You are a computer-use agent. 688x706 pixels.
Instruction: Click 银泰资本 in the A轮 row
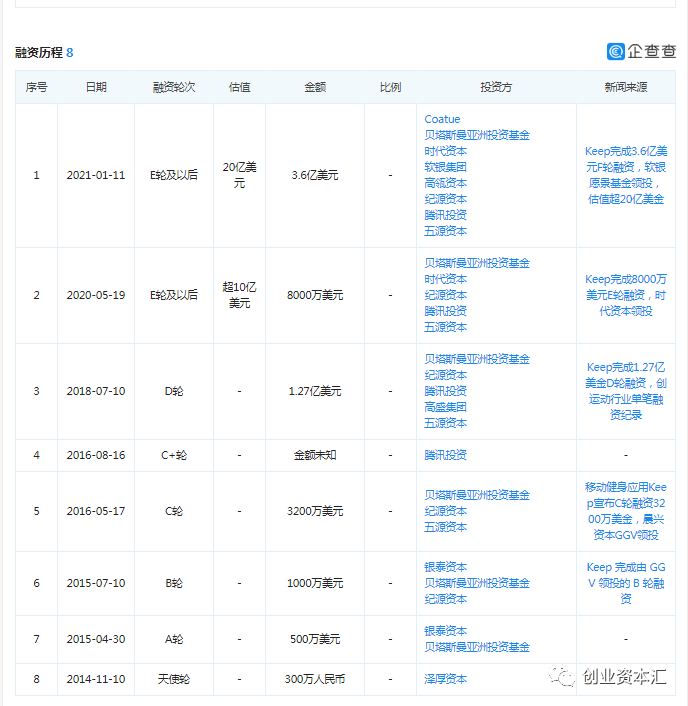pos(445,631)
